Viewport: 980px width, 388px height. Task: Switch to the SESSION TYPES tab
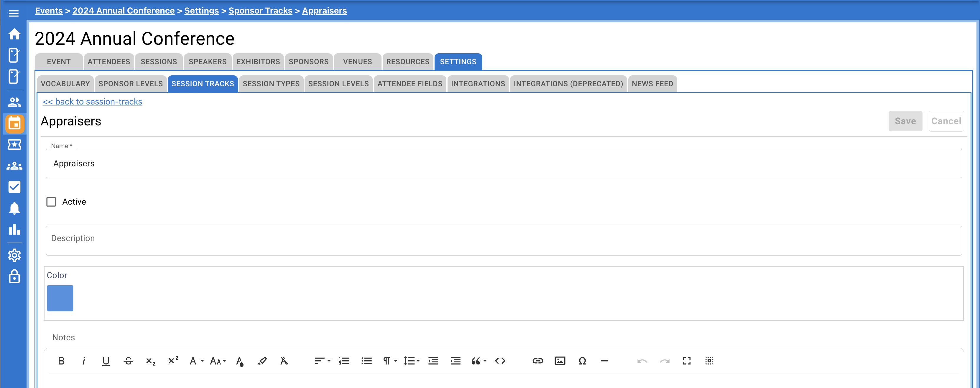tap(271, 84)
